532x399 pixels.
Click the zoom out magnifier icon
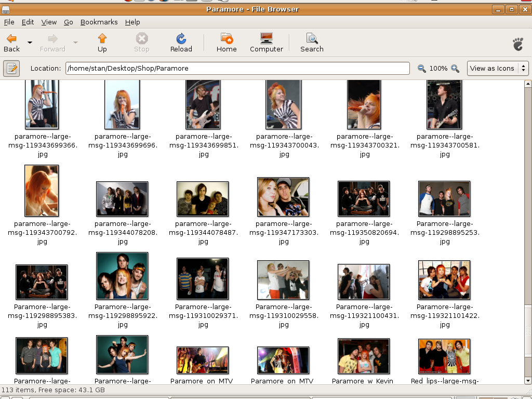(x=422, y=69)
